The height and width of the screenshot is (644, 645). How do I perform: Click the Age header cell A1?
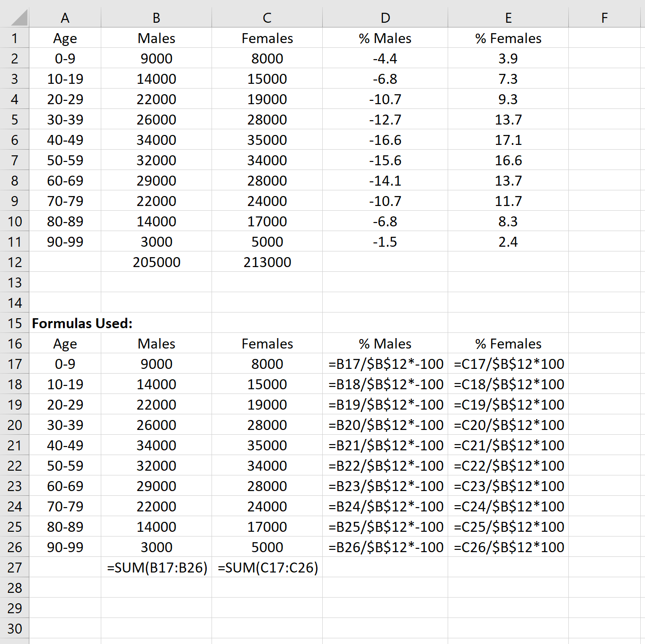coord(65,38)
